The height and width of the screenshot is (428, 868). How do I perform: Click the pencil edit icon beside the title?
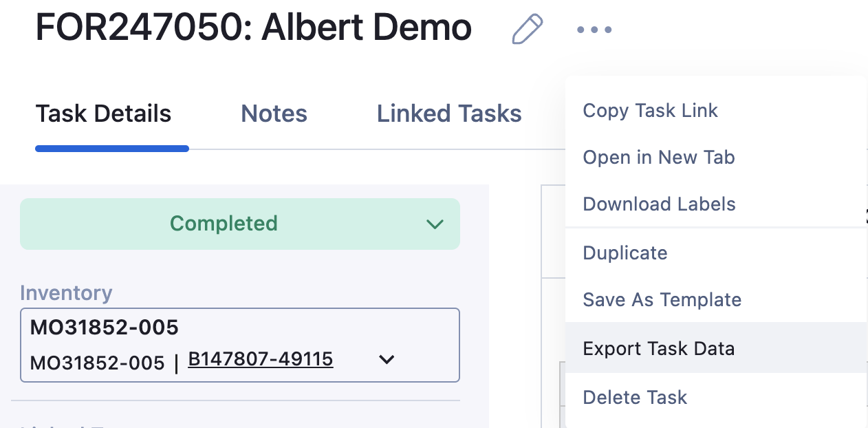tap(528, 29)
